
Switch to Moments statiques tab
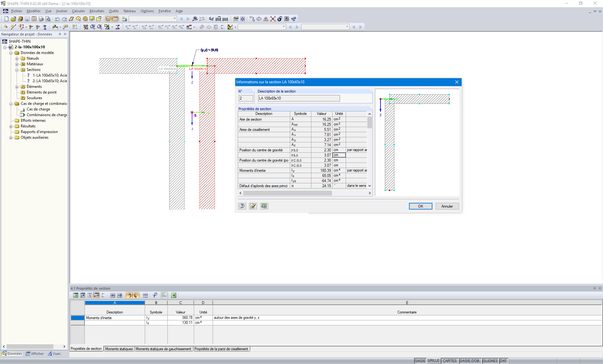119,349
